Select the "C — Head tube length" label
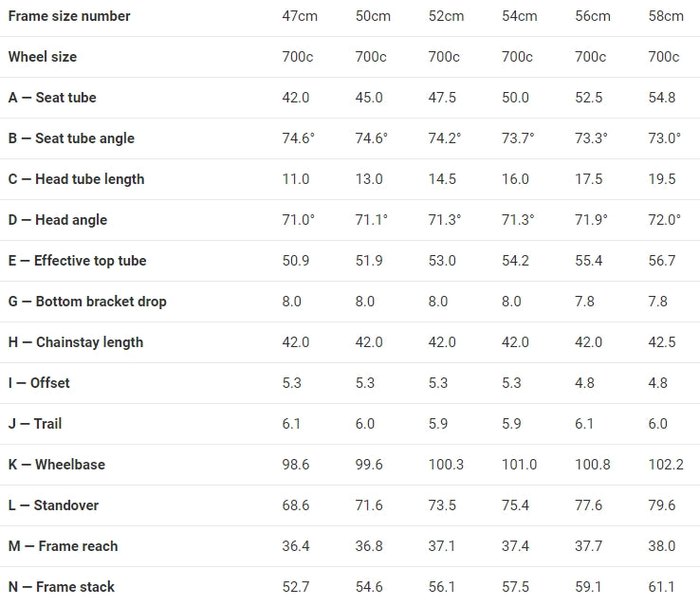 [76, 179]
